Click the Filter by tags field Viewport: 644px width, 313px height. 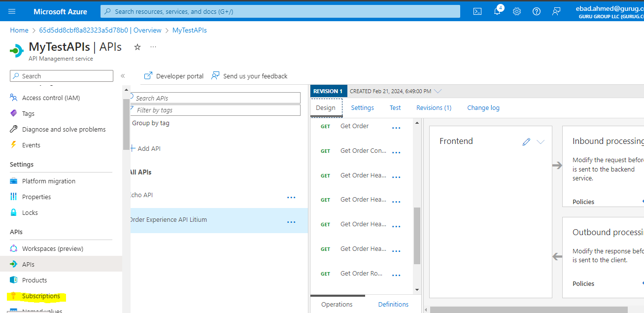pyautogui.click(x=215, y=110)
